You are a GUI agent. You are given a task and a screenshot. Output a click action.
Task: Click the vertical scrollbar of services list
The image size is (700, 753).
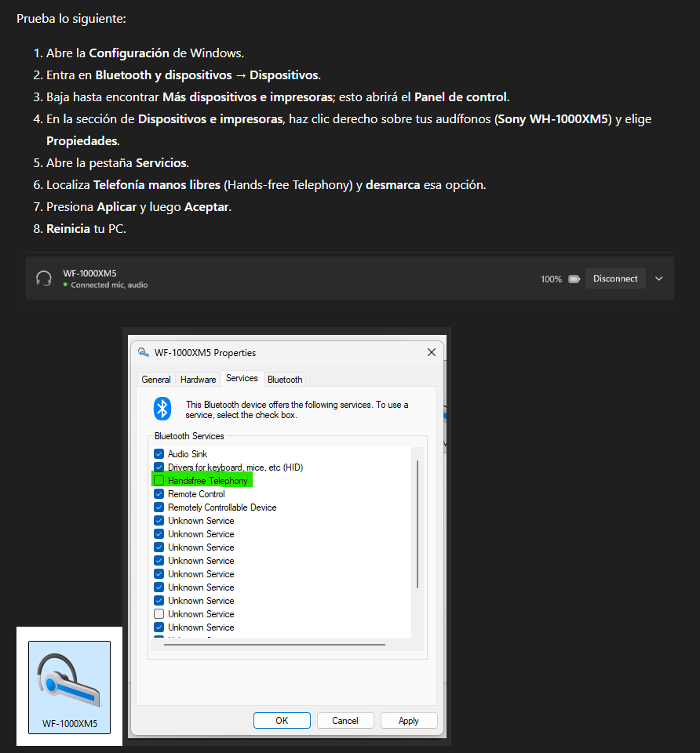point(417,525)
